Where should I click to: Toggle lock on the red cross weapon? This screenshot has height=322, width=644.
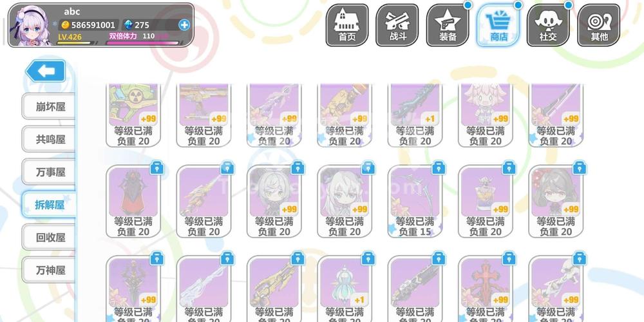click(x=509, y=258)
